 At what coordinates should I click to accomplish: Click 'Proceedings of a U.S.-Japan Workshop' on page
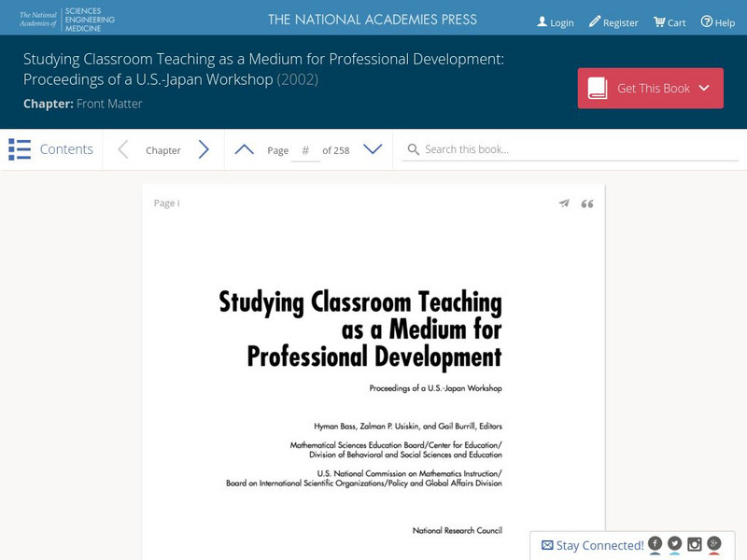coord(436,388)
